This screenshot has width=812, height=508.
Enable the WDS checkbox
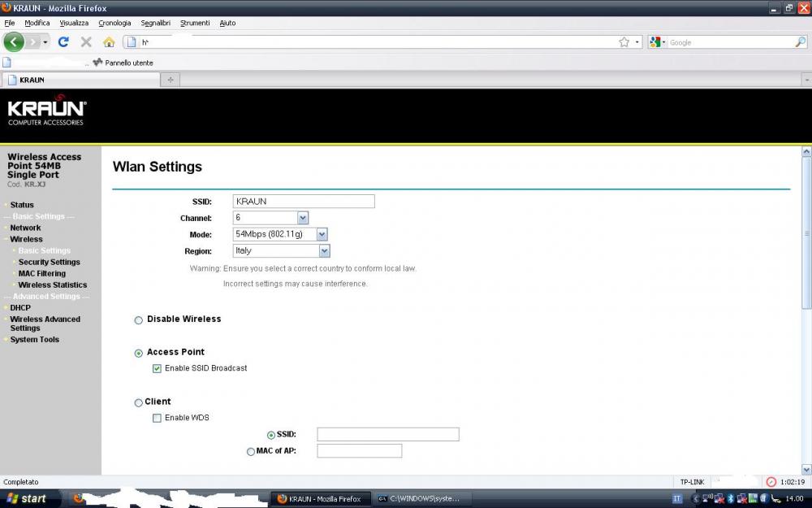click(157, 419)
